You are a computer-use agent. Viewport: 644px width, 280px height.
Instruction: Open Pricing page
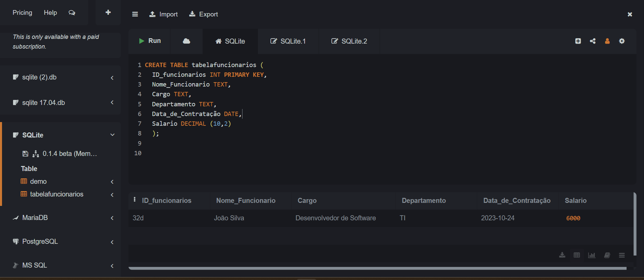point(22,13)
